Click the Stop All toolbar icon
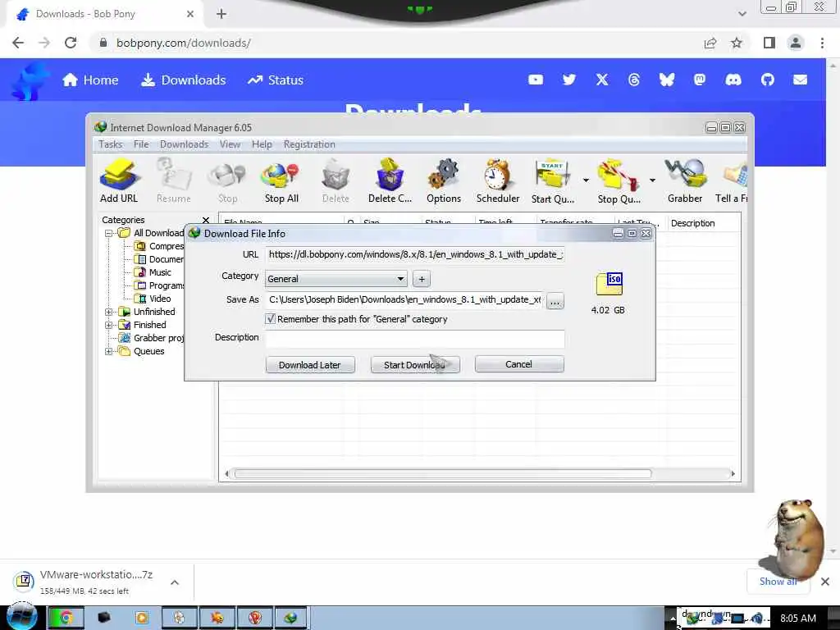Viewport: 840px width, 630px height. point(281,180)
